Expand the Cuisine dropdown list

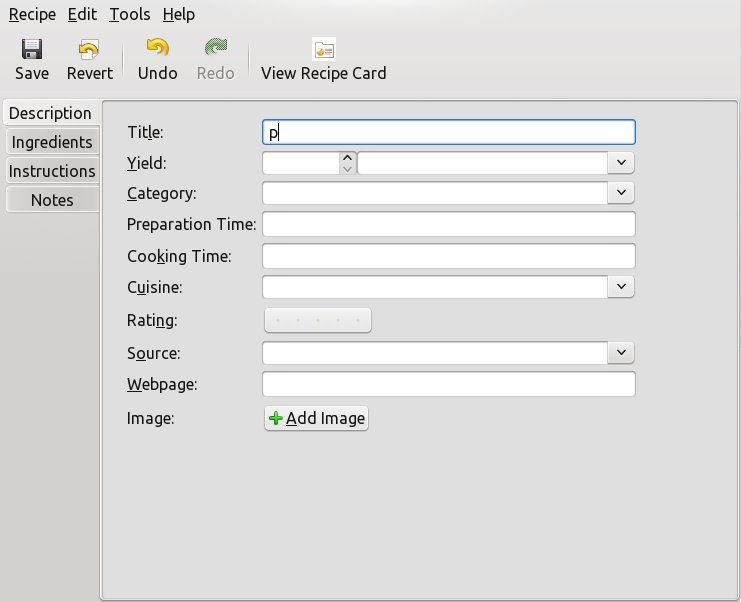621,287
